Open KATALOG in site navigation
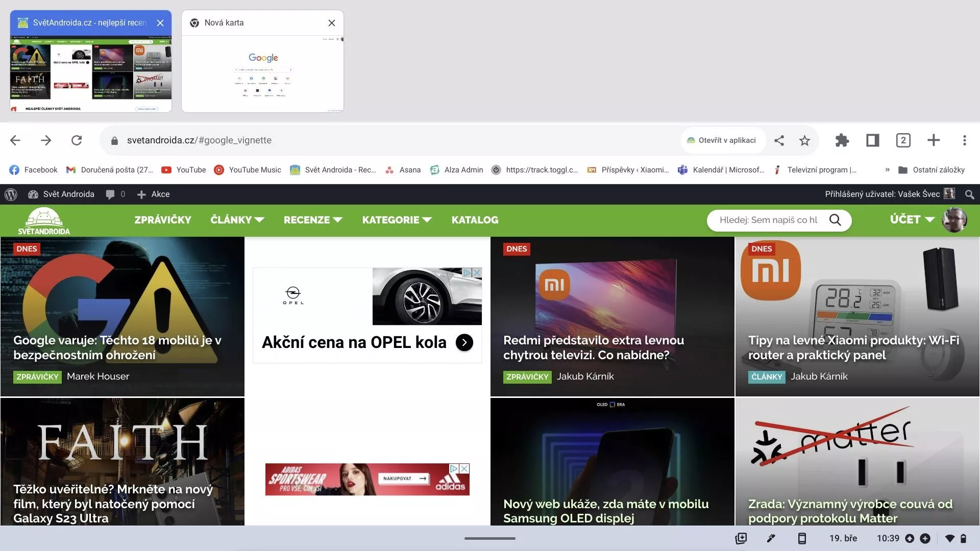 point(475,220)
